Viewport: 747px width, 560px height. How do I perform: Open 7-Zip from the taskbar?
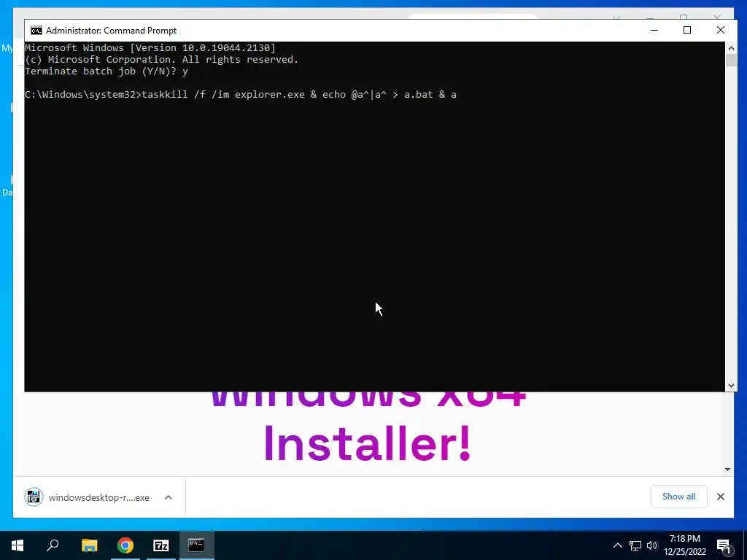(161, 545)
